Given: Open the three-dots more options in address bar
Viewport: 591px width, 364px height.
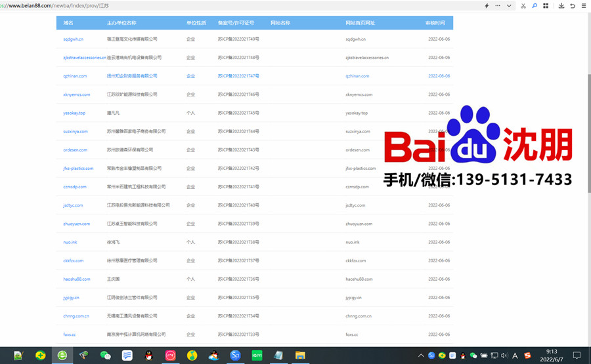Looking at the screenshot, I should [498, 6].
